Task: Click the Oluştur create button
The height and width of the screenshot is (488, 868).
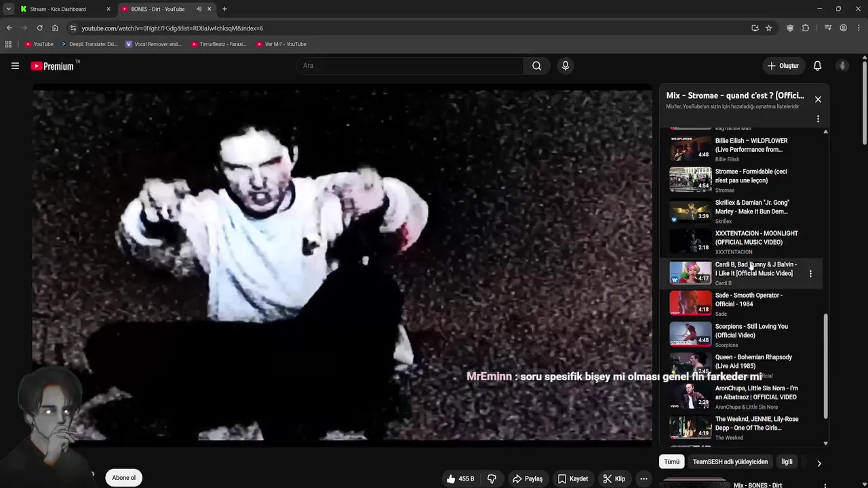Action: (783, 66)
